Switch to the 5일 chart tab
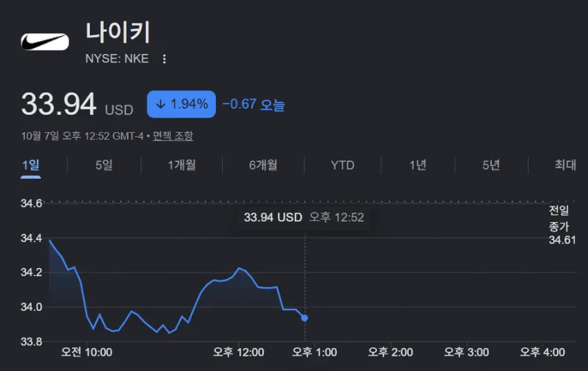This screenshot has width=588, height=371. coord(104,165)
